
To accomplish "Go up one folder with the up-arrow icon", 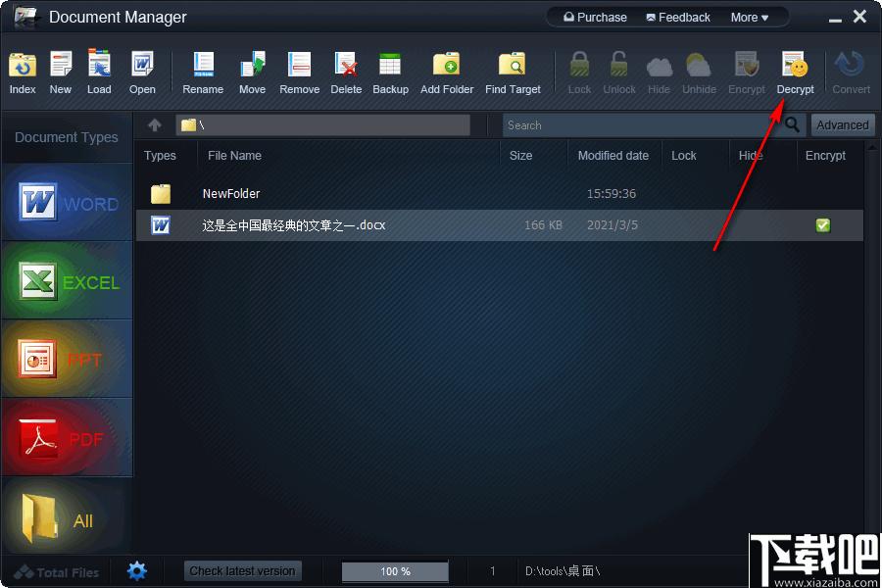I will pyautogui.click(x=155, y=124).
